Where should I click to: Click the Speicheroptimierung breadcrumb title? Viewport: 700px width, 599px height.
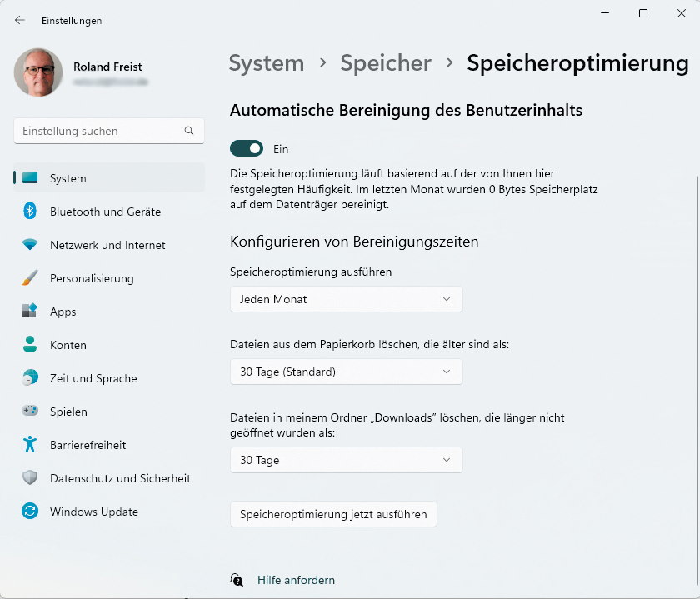pos(577,63)
